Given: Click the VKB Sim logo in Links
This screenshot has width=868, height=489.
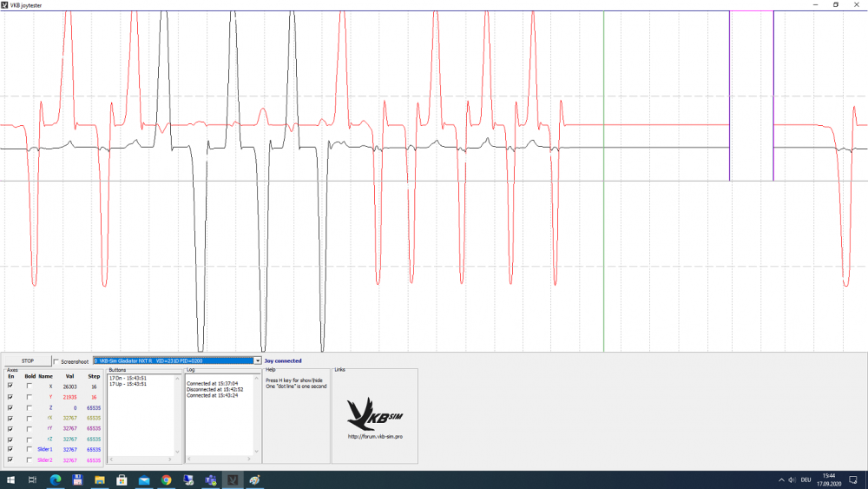Looking at the screenshot, I should [374, 413].
